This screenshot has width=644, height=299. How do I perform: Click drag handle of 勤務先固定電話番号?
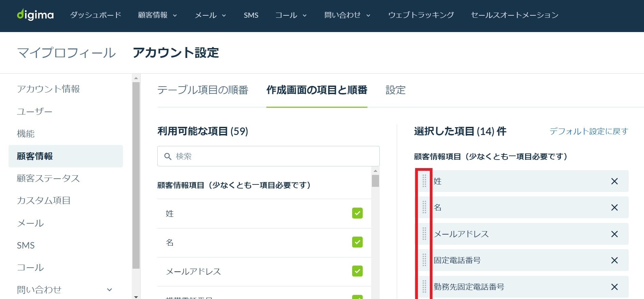click(x=424, y=287)
